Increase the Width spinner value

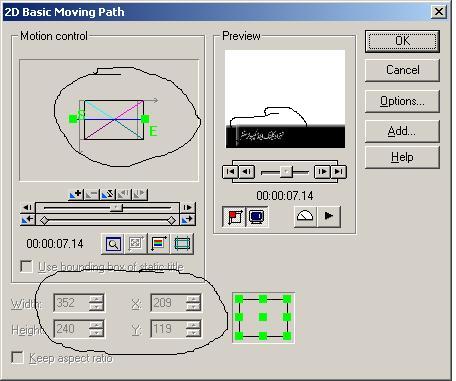point(96,298)
